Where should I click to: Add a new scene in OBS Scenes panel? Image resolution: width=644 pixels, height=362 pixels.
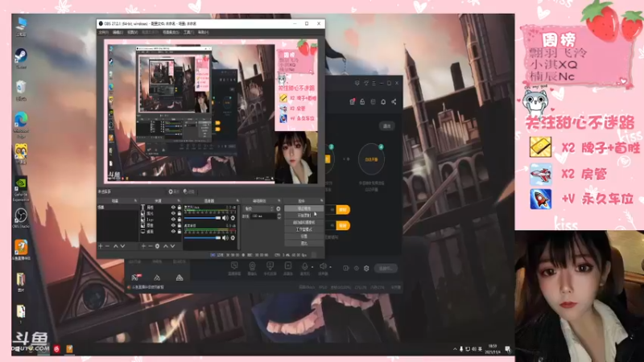pyautogui.click(x=100, y=246)
